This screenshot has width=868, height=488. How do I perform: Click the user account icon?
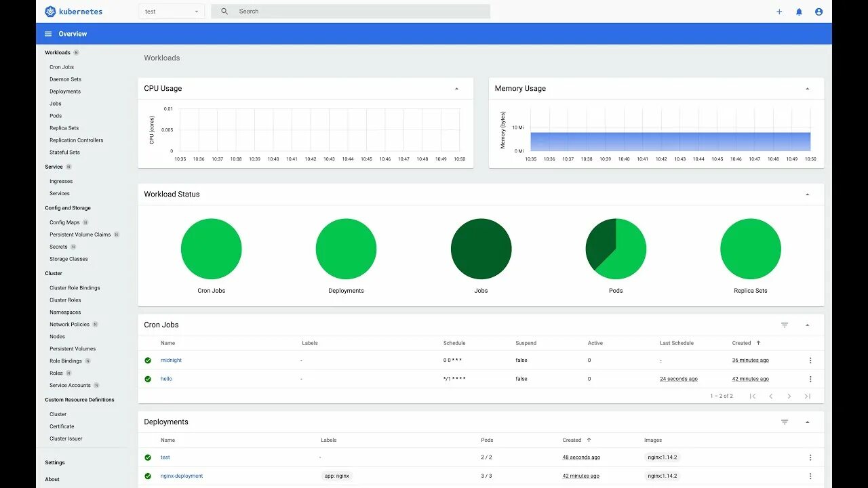pyautogui.click(x=818, y=12)
